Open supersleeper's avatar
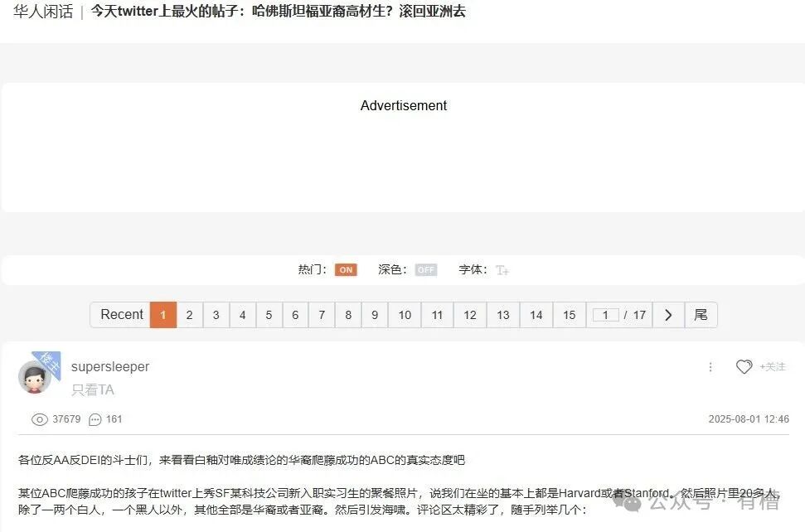This screenshot has width=805, height=532. tap(35, 377)
